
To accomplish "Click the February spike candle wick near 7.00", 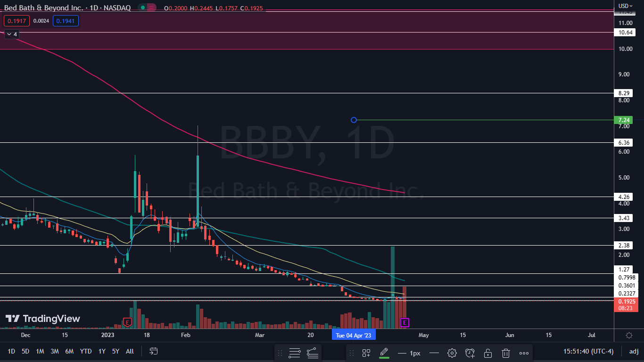I will coord(198,140).
